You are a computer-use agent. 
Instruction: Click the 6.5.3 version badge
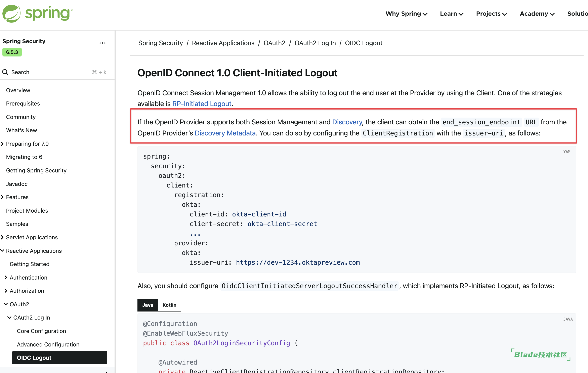pos(12,52)
